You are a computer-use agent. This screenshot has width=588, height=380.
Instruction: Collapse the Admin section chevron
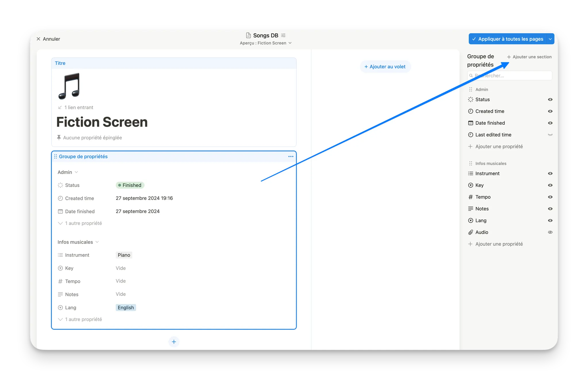point(76,172)
